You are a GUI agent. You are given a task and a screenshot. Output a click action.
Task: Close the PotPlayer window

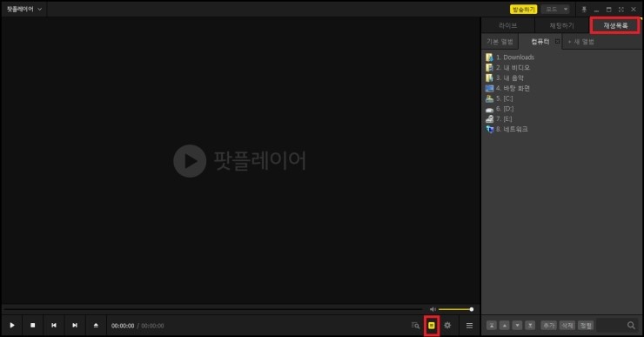pyautogui.click(x=634, y=9)
